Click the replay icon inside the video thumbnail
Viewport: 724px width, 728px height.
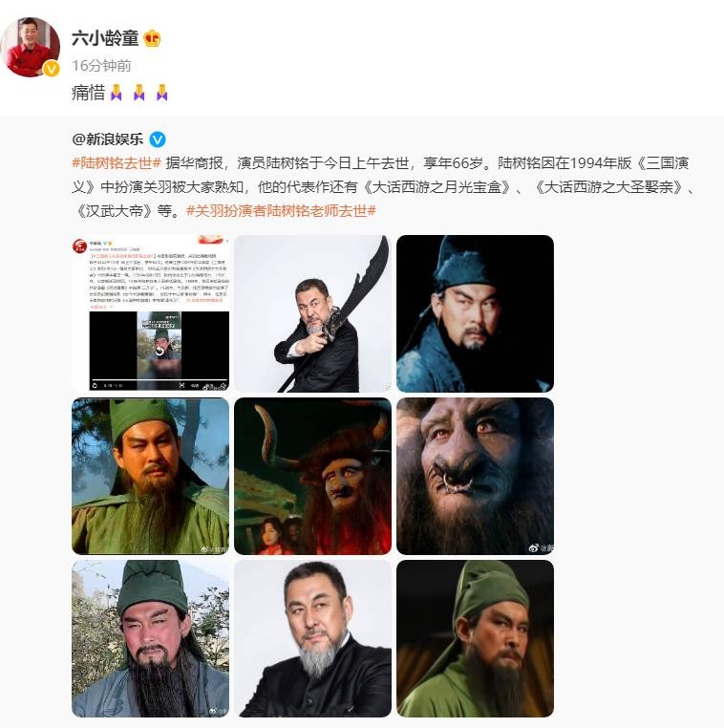pyautogui.click(x=160, y=351)
